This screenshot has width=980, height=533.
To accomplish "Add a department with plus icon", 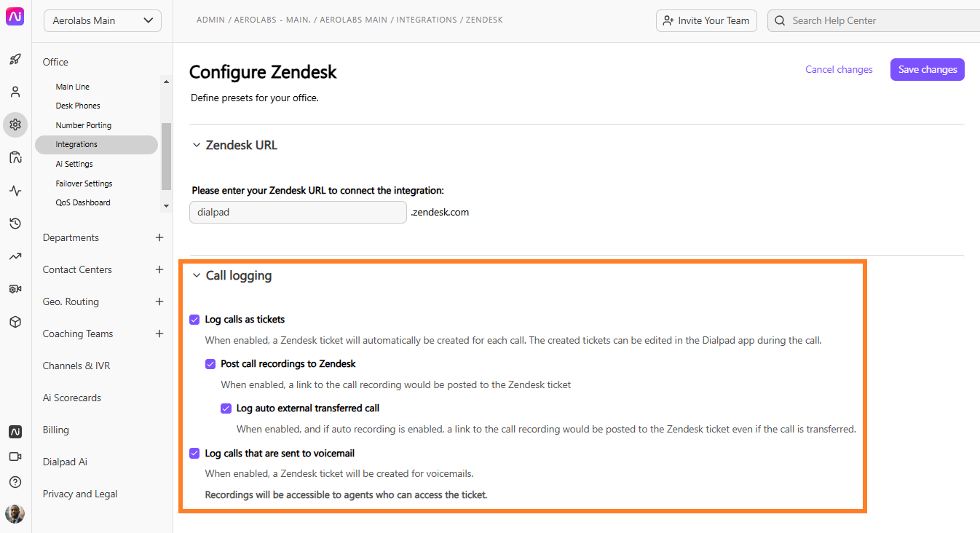I will tap(159, 237).
